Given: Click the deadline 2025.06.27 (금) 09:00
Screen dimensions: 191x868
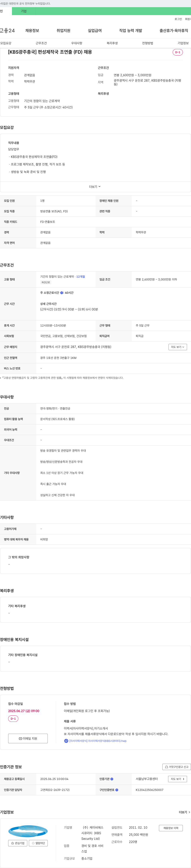Looking at the screenshot, I should [24, 711].
